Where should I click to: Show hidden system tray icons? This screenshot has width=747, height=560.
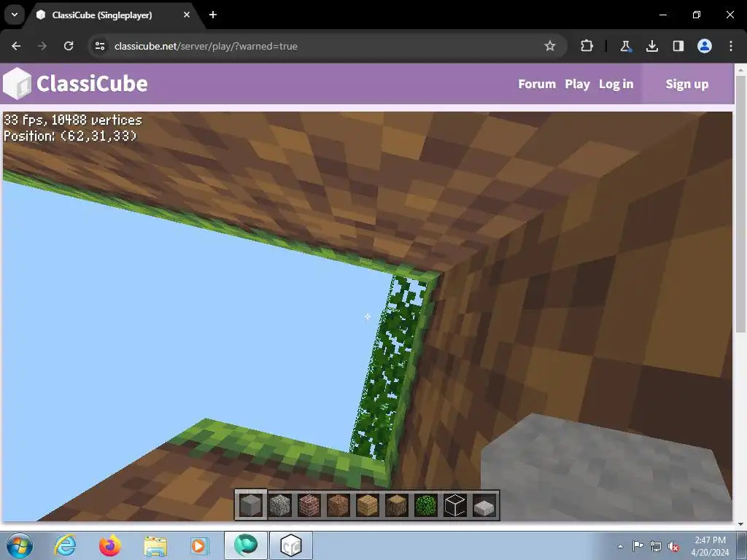point(620,546)
